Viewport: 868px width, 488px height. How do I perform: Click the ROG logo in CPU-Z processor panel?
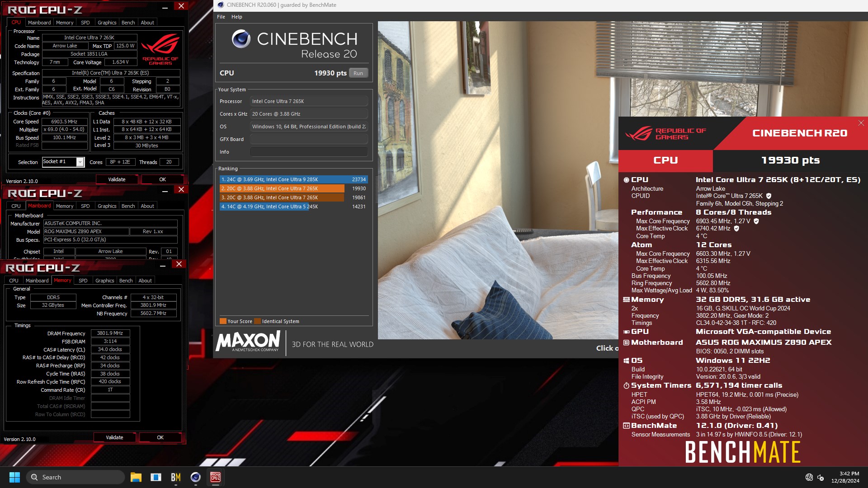pos(160,50)
